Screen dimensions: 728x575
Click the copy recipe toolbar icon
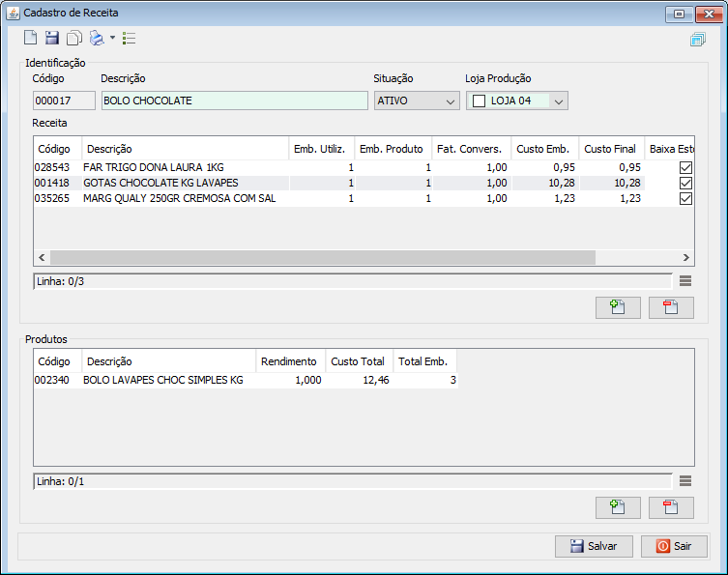click(x=74, y=38)
